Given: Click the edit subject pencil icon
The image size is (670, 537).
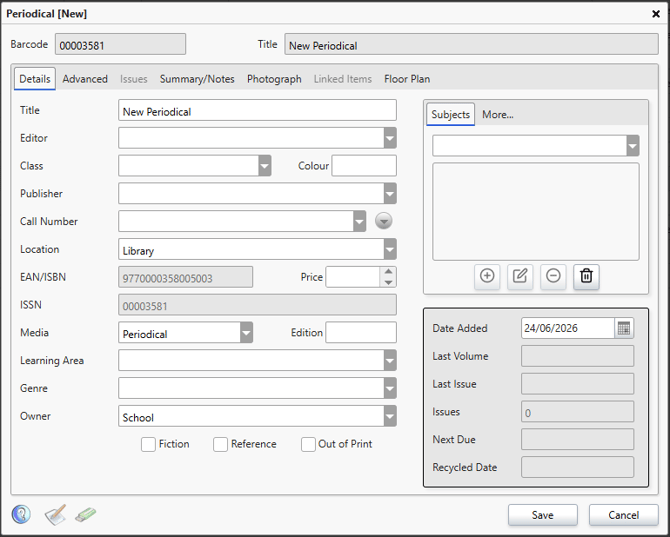Looking at the screenshot, I should click(520, 276).
